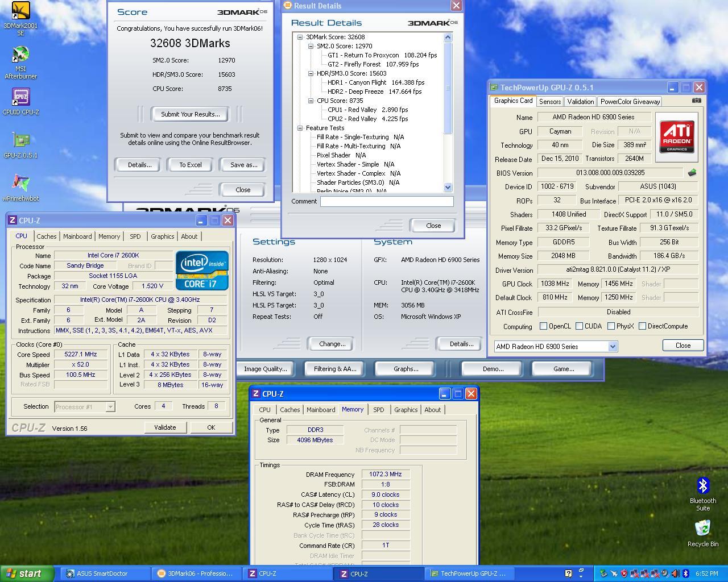Open the Sensors tab in GPU-Z
Image resolution: width=728 pixels, height=582 pixels.
[550, 102]
